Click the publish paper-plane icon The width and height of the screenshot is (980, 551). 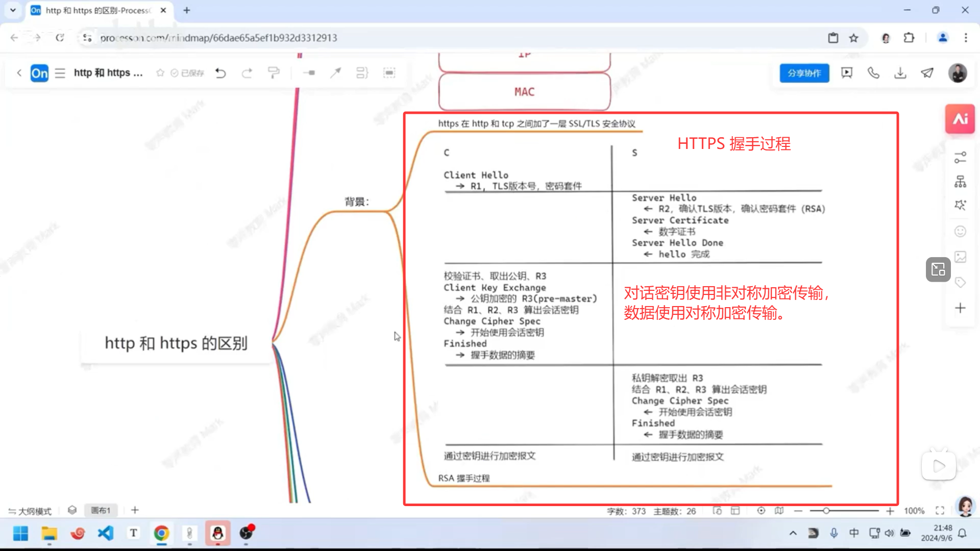(x=927, y=73)
